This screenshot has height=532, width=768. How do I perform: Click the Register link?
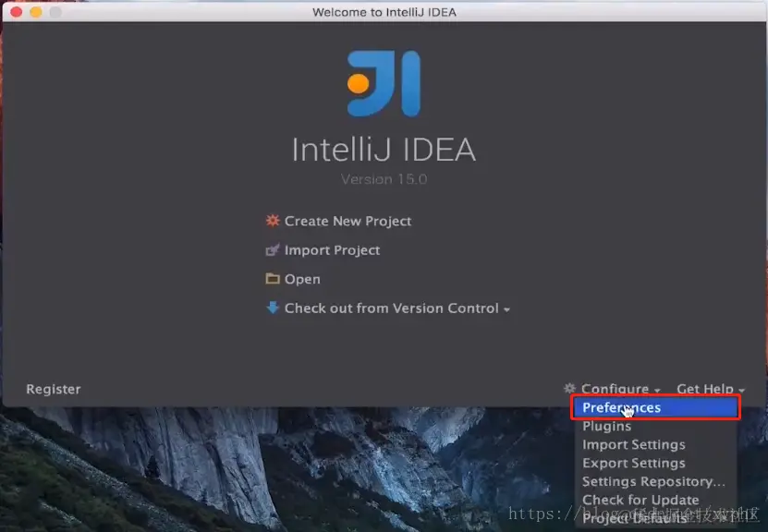click(x=54, y=389)
